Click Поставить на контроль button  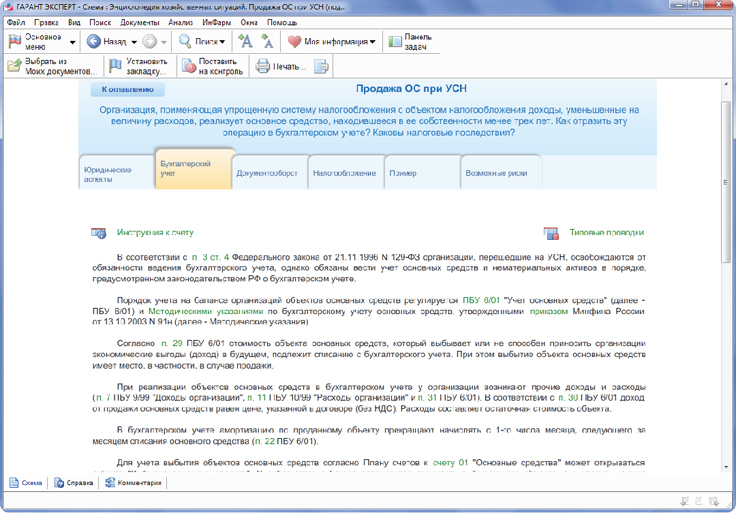[210, 67]
